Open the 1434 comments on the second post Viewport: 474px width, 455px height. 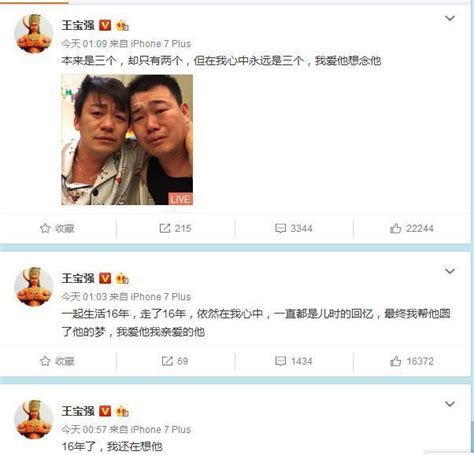point(294,361)
